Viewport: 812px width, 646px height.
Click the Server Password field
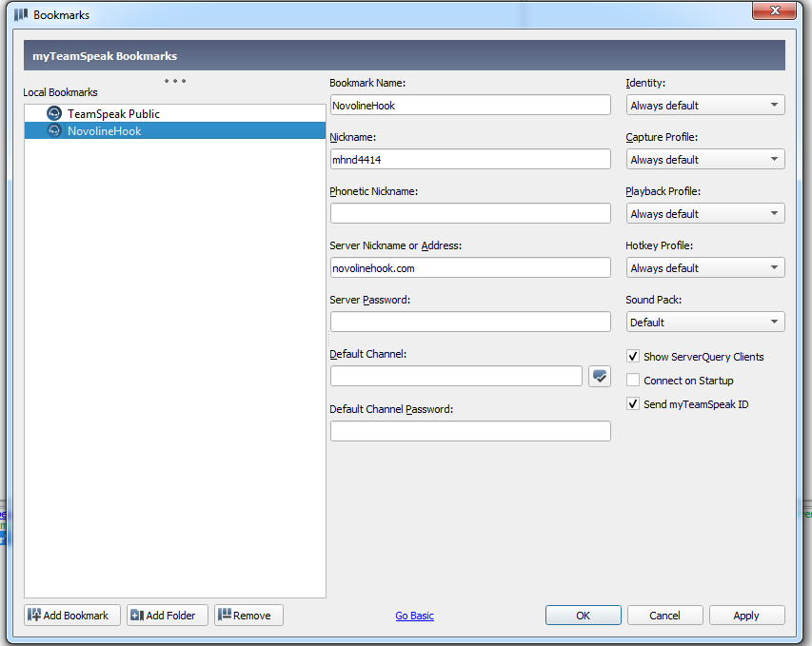(x=470, y=322)
